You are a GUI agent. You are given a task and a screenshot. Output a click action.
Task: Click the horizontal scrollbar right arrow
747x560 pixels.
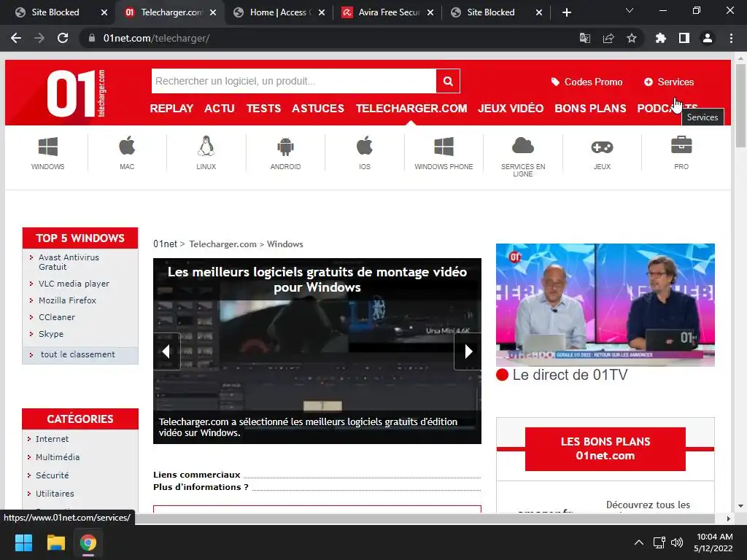(x=729, y=518)
